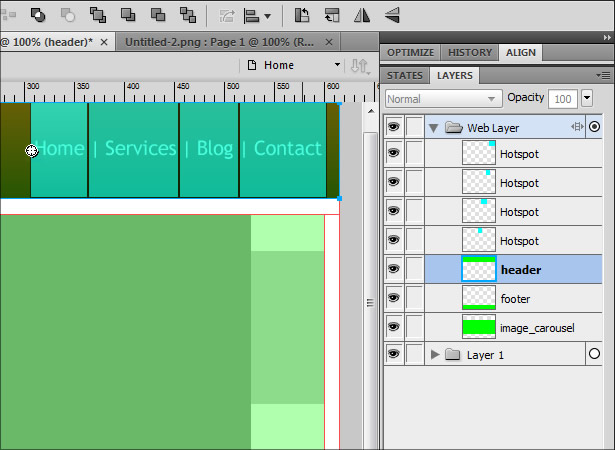Click the Send Backward icon
615x450 pixels.
click(158, 16)
